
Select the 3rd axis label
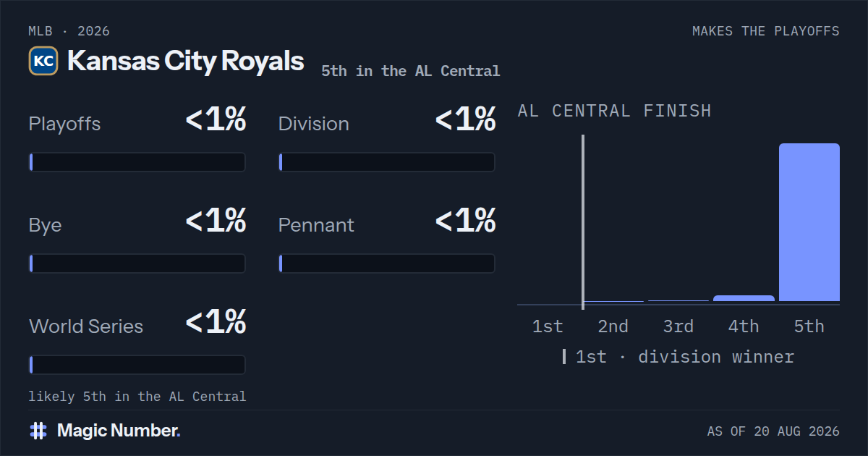[678, 326]
